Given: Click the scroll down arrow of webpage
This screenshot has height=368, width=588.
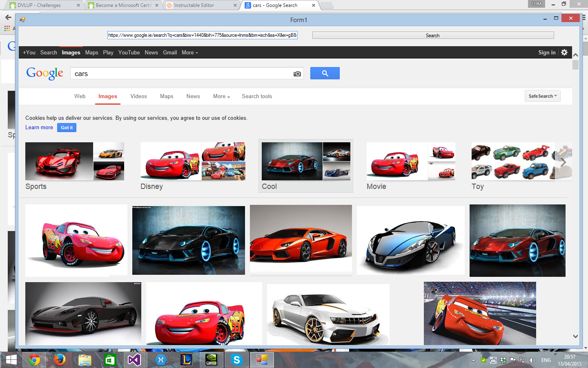Looking at the screenshot, I should [x=575, y=337].
